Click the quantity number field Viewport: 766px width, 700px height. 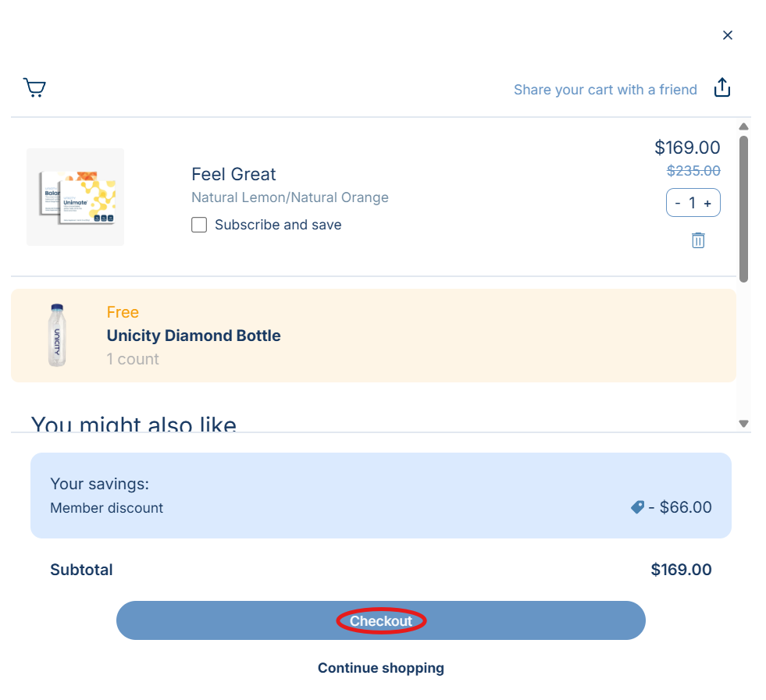click(692, 203)
